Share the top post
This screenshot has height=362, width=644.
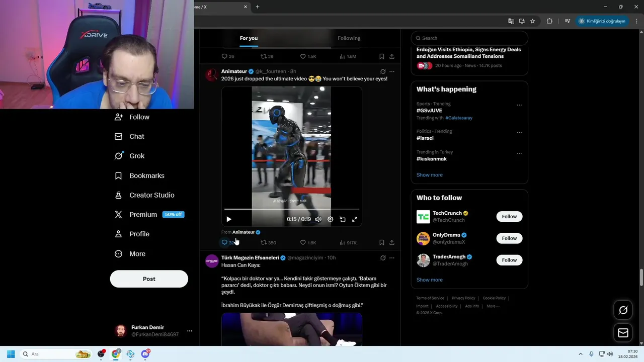[392, 56]
